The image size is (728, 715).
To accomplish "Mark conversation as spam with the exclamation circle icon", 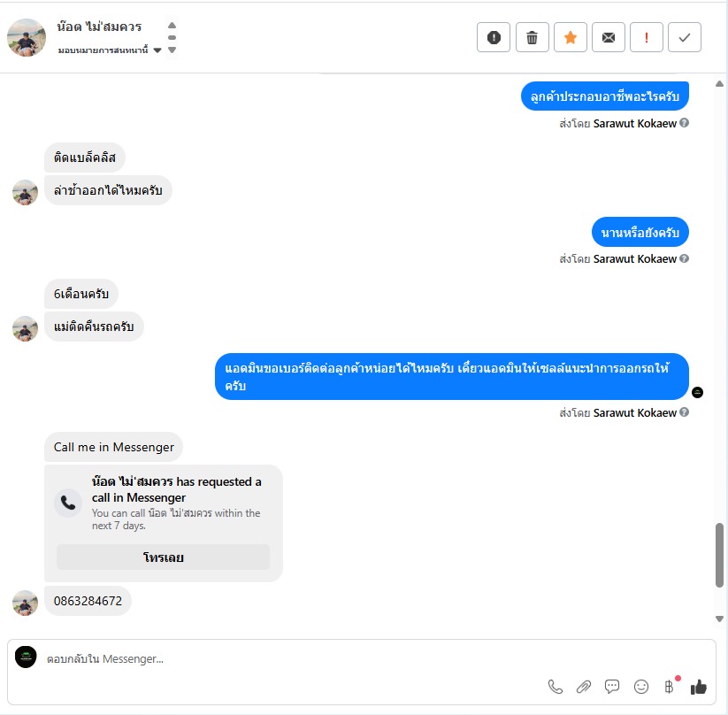I will coord(493,37).
